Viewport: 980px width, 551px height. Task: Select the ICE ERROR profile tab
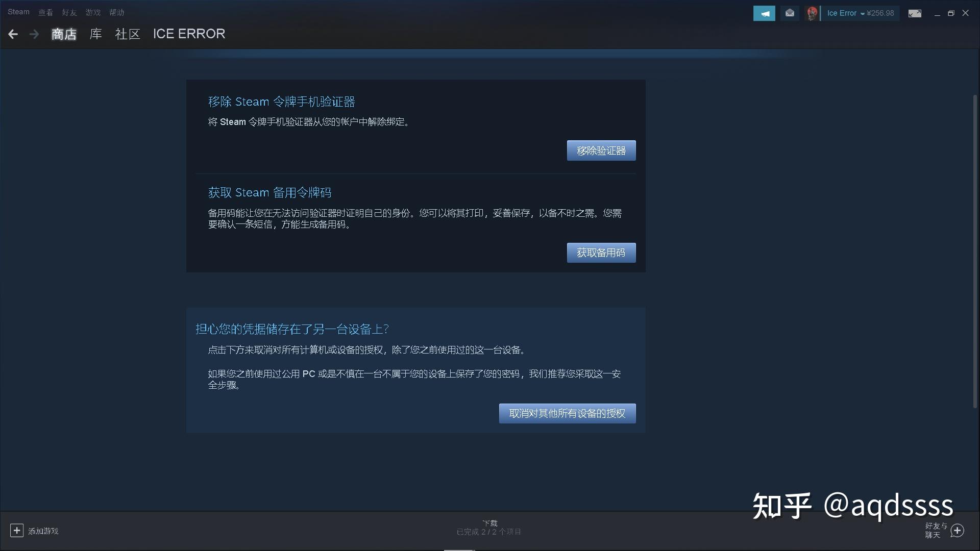tap(189, 34)
